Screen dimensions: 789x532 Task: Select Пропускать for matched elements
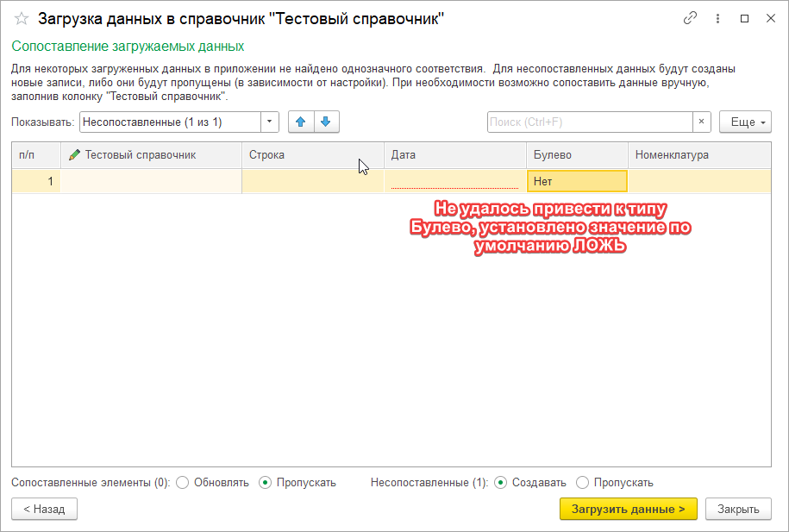tap(266, 483)
